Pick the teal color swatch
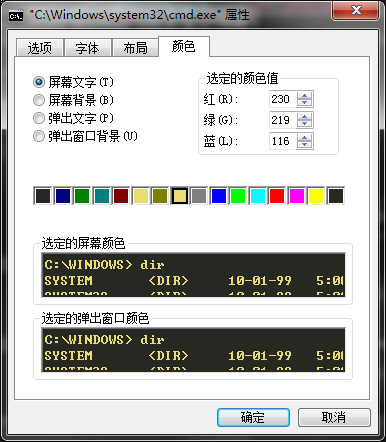 [x=102, y=196]
